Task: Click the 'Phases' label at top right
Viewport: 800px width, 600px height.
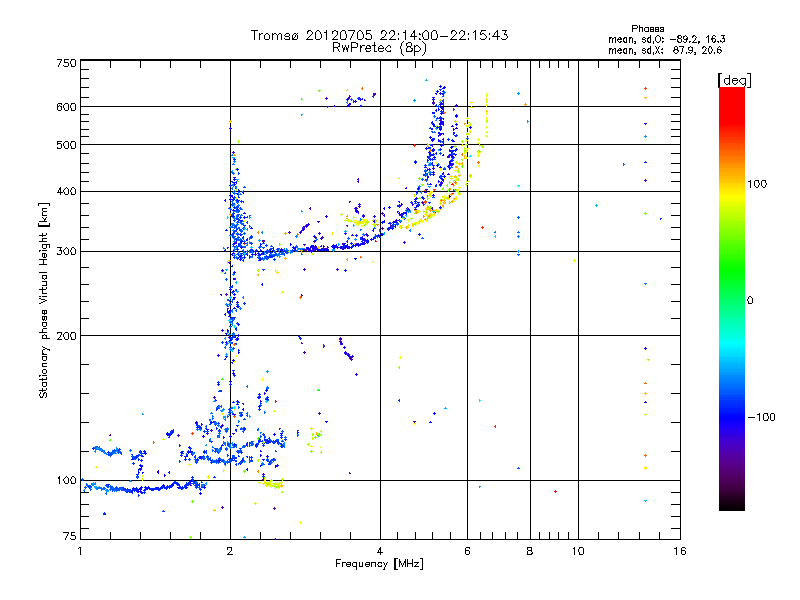Action: (647, 29)
